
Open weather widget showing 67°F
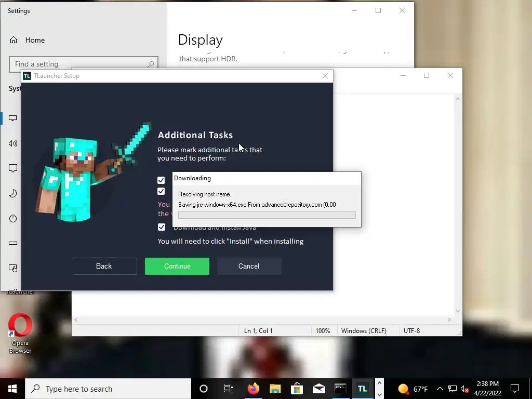pos(413,389)
